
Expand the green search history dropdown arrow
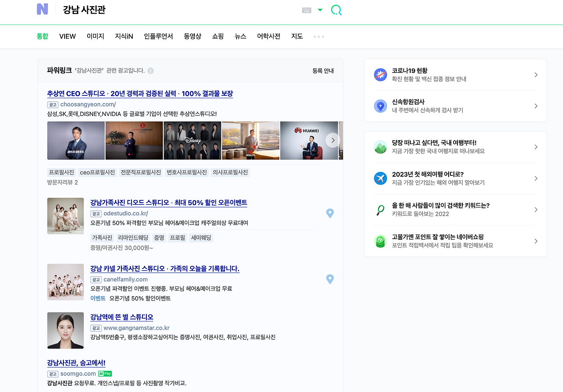point(320,10)
